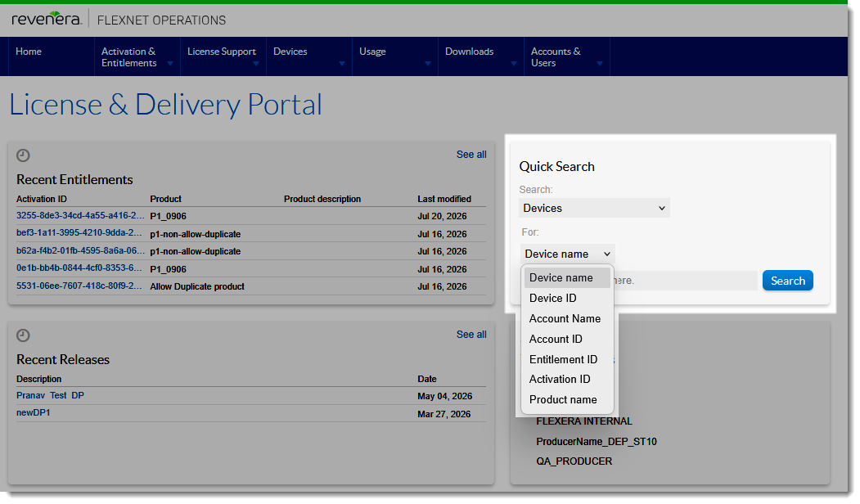Click the Product description column header
Screen dimensions: 860x504
[x=322, y=199]
